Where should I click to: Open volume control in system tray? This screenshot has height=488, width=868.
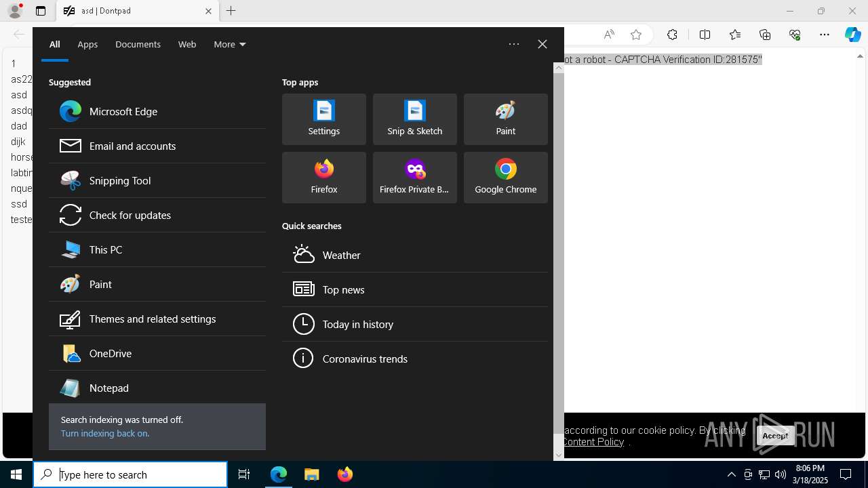pyautogui.click(x=781, y=474)
